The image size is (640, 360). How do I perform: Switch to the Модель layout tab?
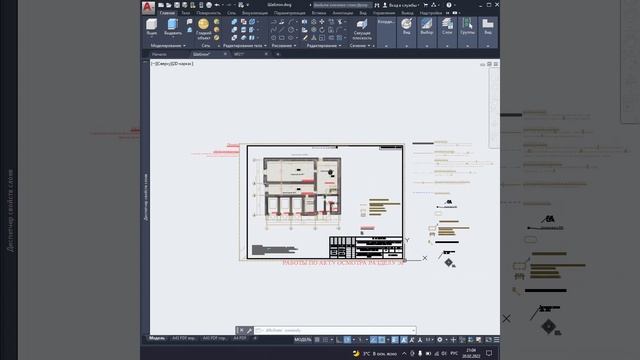[157, 338]
